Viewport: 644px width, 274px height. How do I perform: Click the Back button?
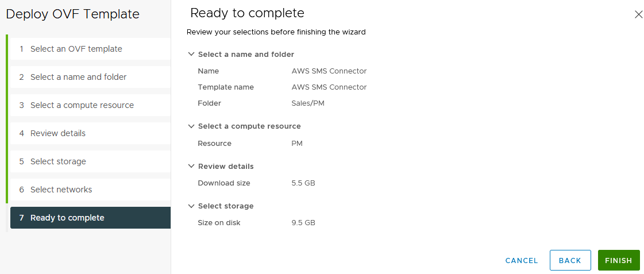(570, 260)
